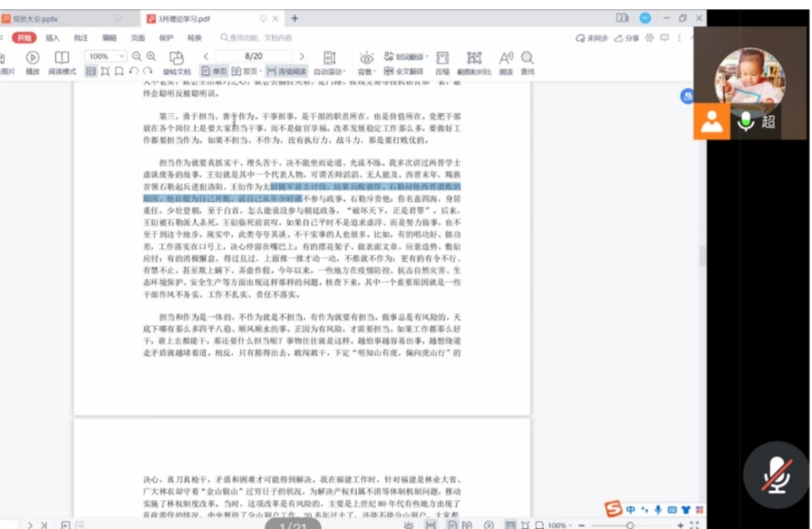The width and height of the screenshot is (812, 529).
Task: Unmute the large microphone button
Action: point(776,474)
